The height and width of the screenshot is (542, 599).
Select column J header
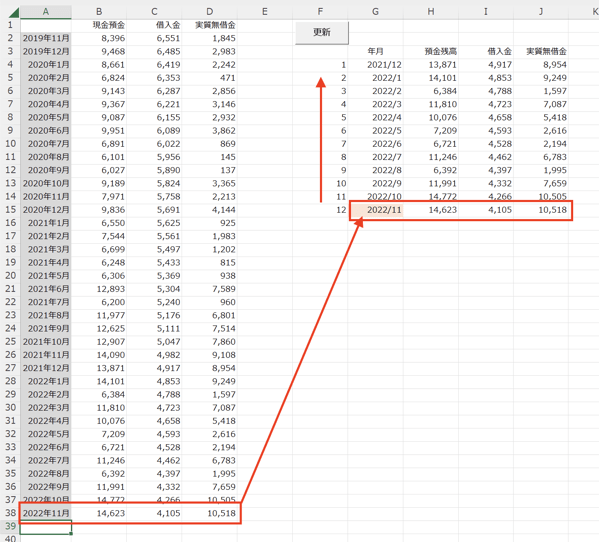click(x=541, y=12)
